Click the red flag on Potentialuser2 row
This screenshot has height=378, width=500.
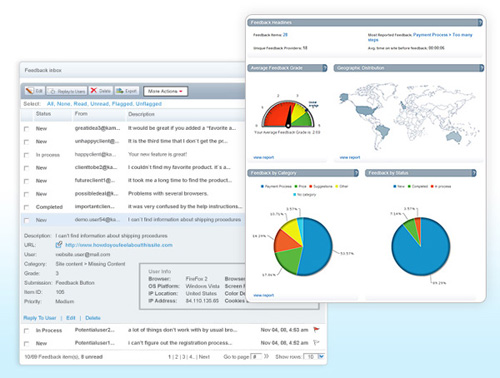[316, 330]
